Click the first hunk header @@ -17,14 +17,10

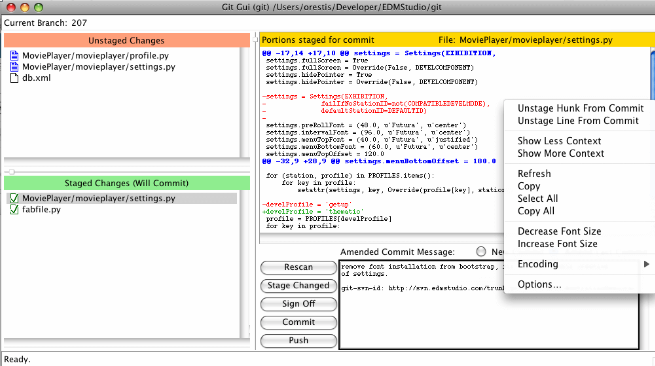click(x=379, y=53)
